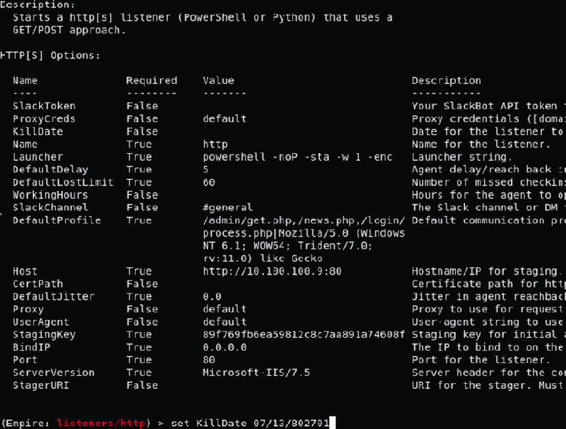Screen dimensions: 566x429
Task: Click the WorkingHours option name
Action: (x=50, y=195)
